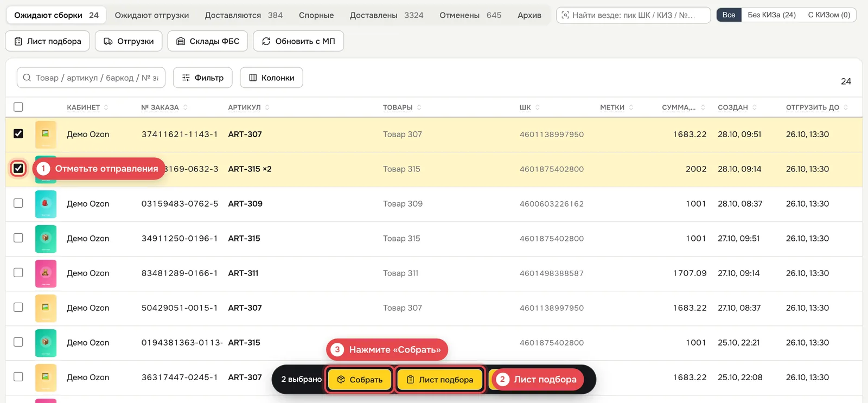
Task: Open thumbnail of order 37411621-1143-1
Action: (46, 135)
